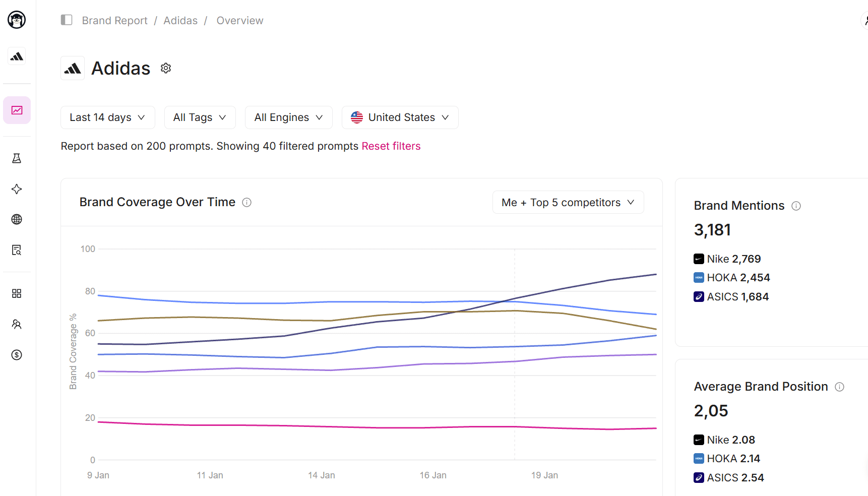
Task: Click Nike 2.08 position entry
Action: pyautogui.click(x=724, y=440)
